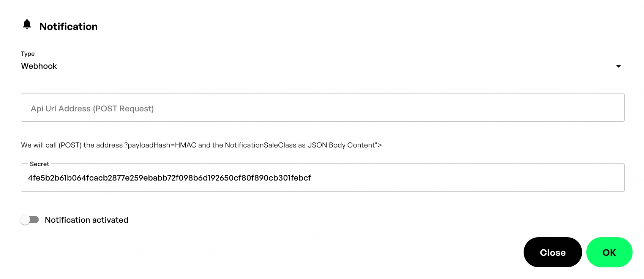Screen dimensions: 644x279
Task: Click the Notification activated label text
Action: point(87,220)
